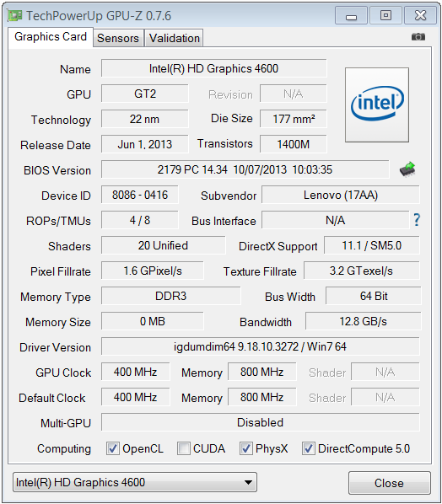442x504 pixels.
Task: Click the GPU-Z title bar app icon
Action: [14, 15]
